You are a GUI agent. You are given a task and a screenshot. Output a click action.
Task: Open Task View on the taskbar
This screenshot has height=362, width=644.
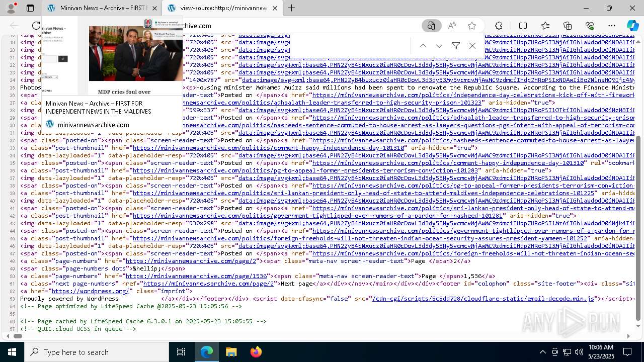tap(181, 352)
